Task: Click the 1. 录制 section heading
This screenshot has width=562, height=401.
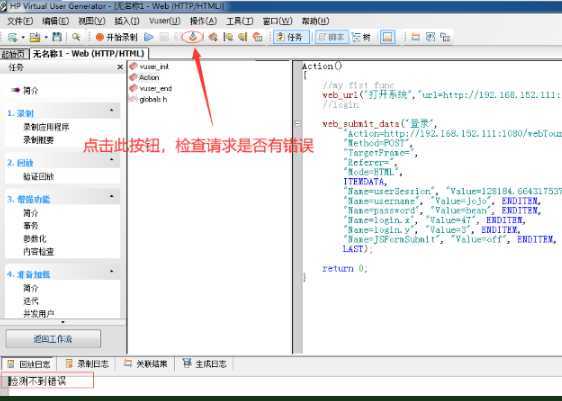Action: 20,114
